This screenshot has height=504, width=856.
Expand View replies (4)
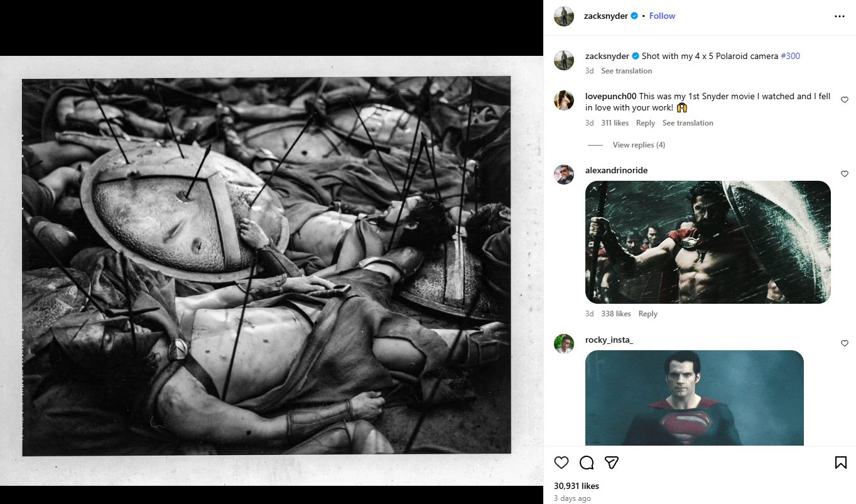639,145
